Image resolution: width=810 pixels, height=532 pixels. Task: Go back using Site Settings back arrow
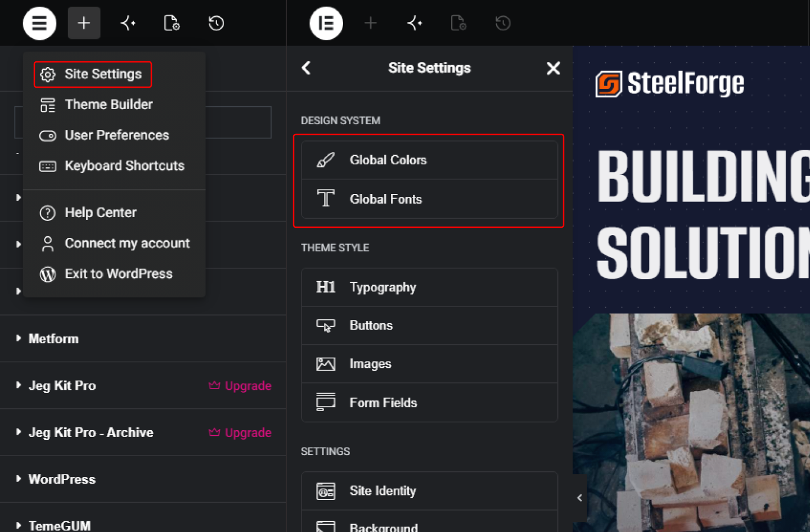coord(306,68)
